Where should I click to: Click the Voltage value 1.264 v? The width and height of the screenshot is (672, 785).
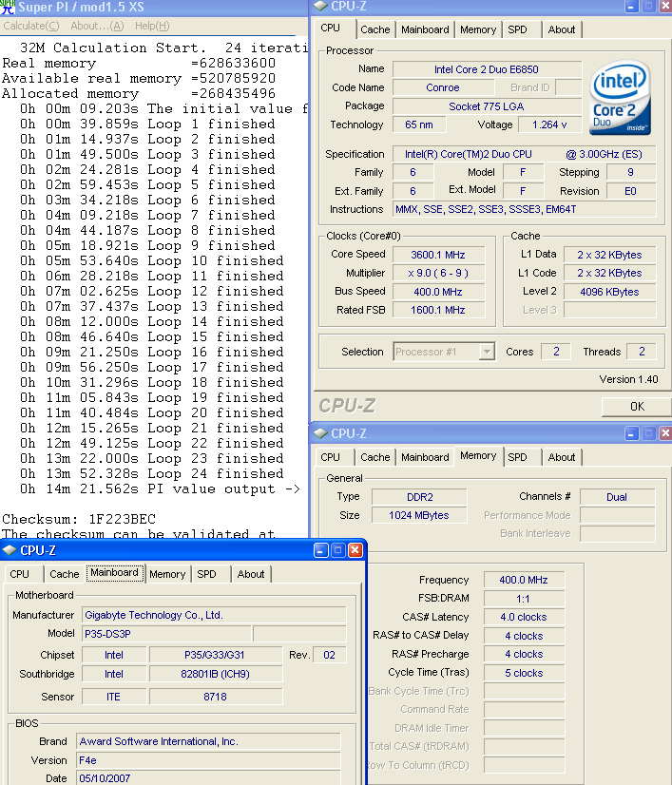[549, 124]
